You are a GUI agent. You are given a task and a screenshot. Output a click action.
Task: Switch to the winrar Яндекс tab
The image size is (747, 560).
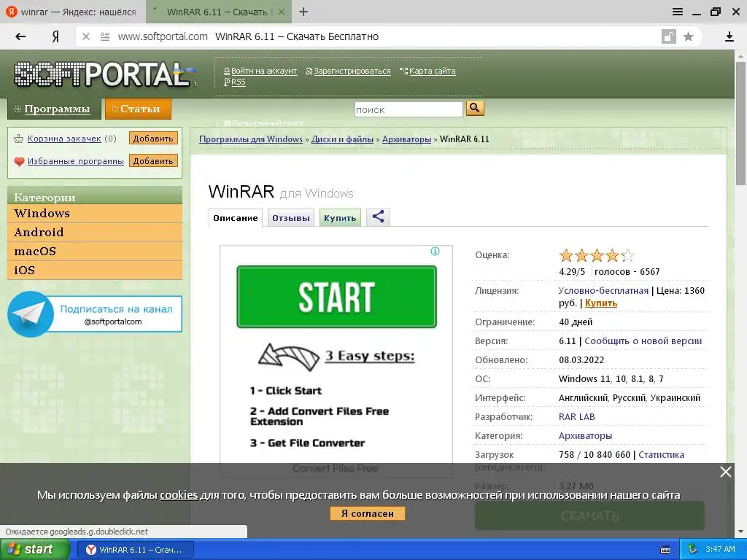(x=71, y=12)
